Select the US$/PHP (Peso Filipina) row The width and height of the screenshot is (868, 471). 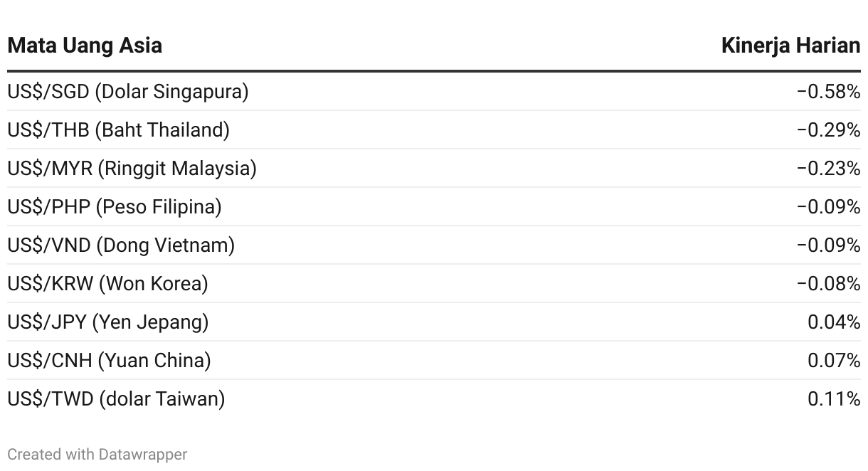[434, 207]
